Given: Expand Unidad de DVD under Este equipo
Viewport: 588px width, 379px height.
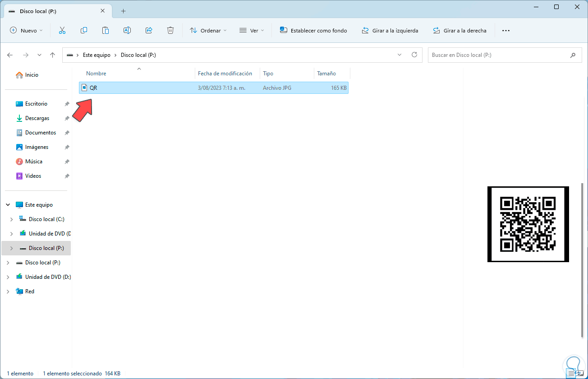Looking at the screenshot, I should (12, 234).
